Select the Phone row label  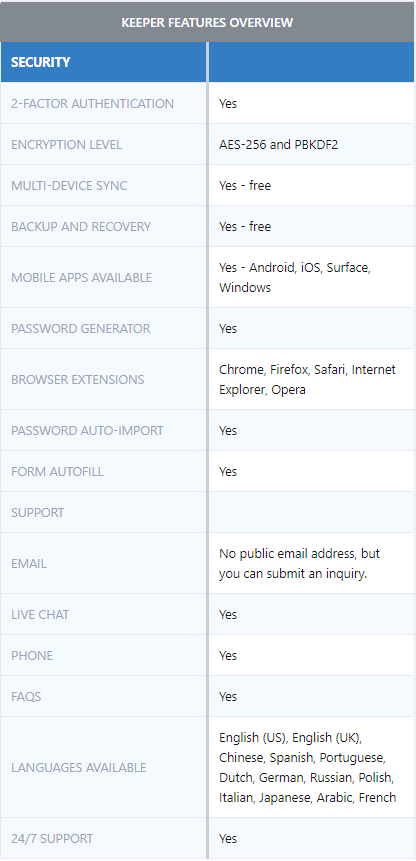(32, 656)
